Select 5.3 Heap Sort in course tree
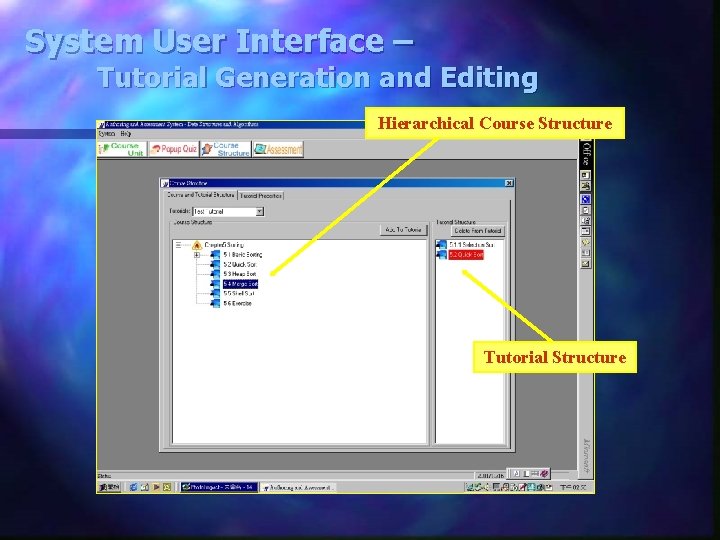The image size is (720, 540). pos(240,274)
